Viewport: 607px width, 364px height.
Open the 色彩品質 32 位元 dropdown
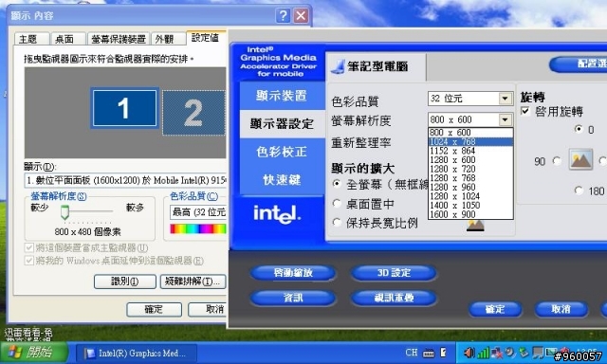(470, 99)
